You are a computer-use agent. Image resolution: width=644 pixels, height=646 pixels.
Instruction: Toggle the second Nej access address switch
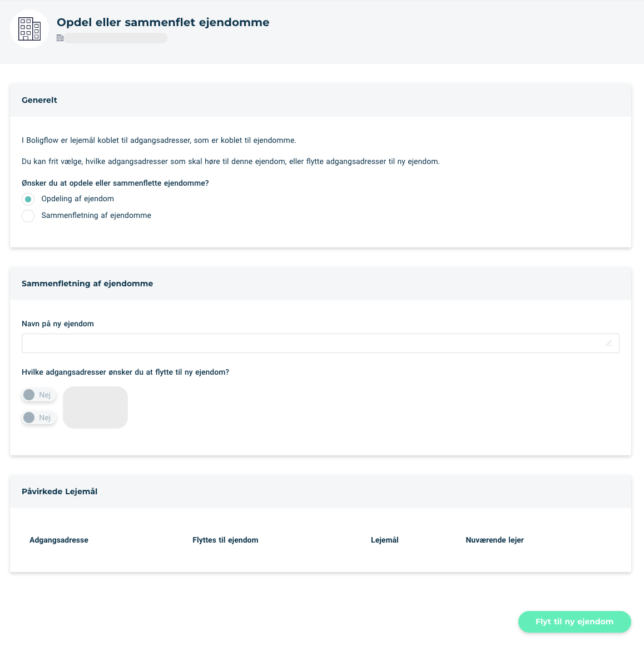(39, 418)
